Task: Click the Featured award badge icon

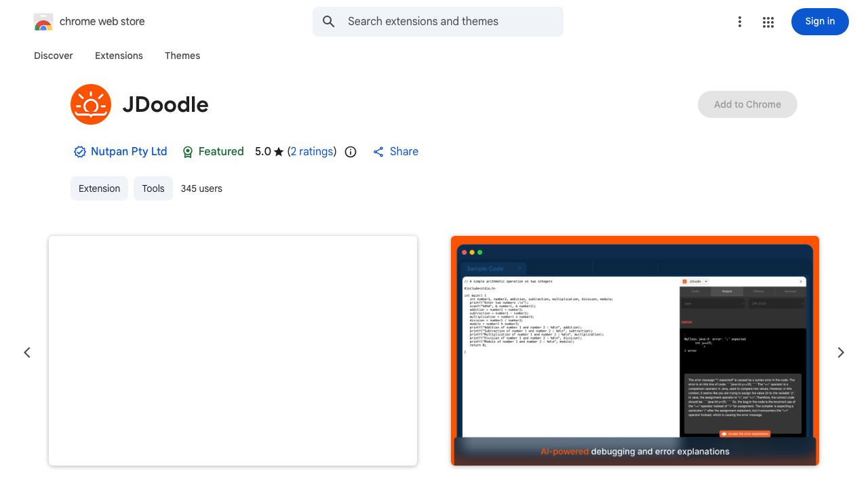Action: pos(188,152)
